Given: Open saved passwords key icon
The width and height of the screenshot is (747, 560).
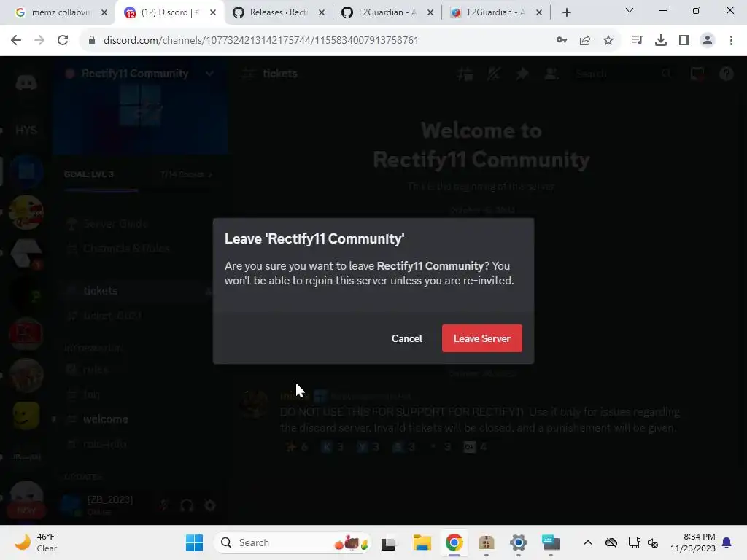Looking at the screenshot, I should [562, 40].
